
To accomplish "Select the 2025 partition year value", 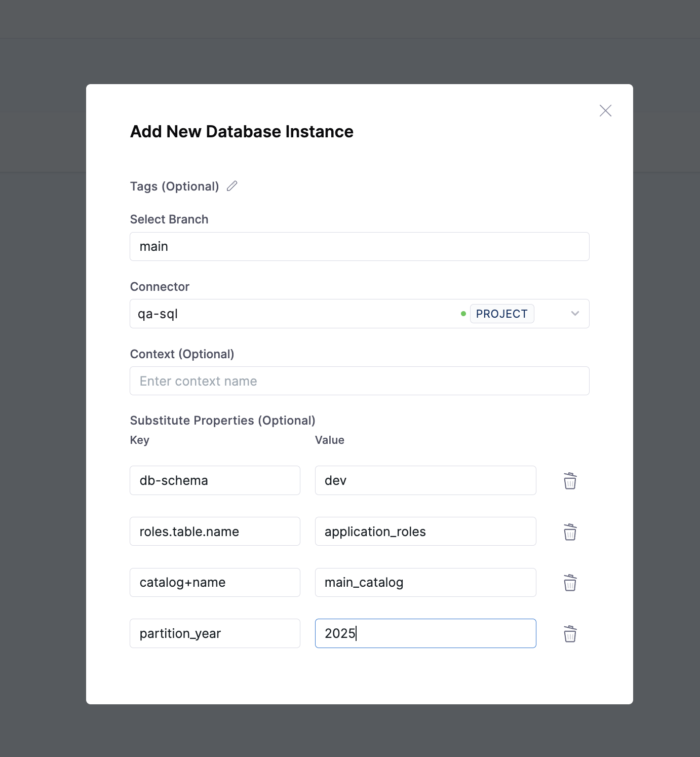I will [425, 633].
